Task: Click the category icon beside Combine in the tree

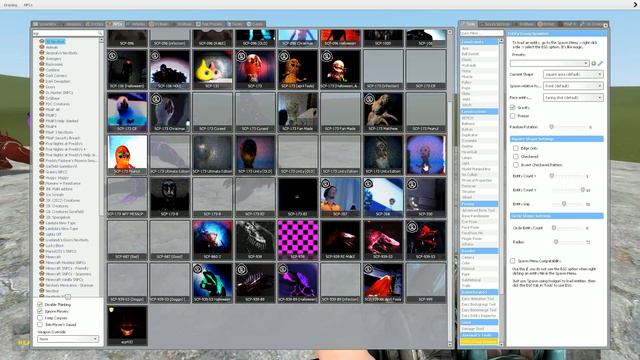Action: 42,70
